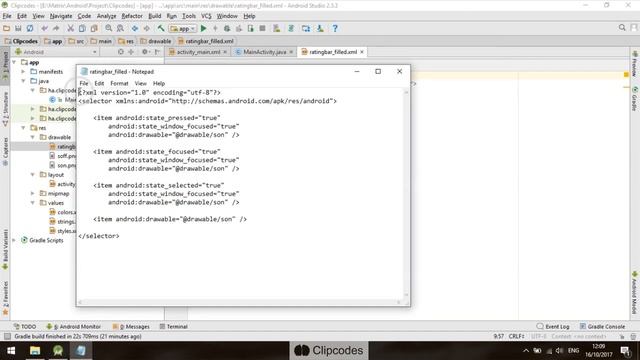Click the Scroll from Source target icon

click(120, 52)
